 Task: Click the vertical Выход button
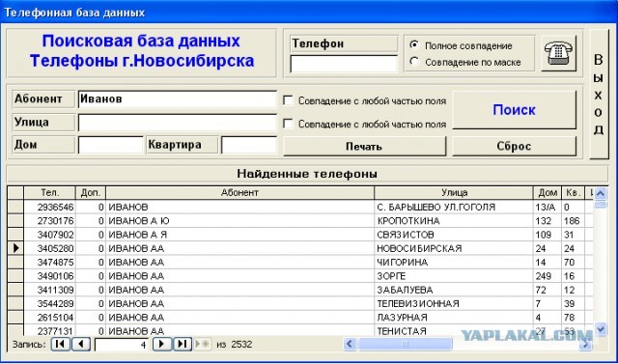[x=599, y=95]
